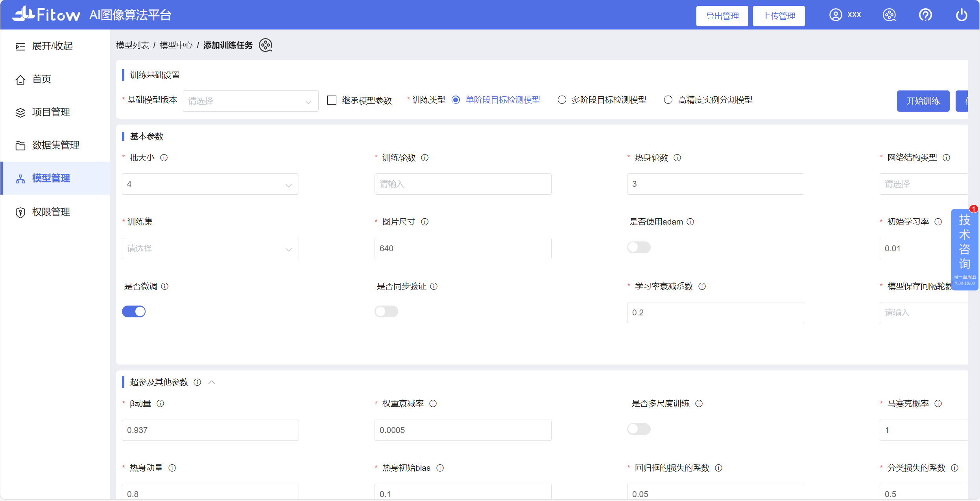The image size is (980, 501).
Task: Click the 训练轮数 input field
Action: tap(463, 184)
